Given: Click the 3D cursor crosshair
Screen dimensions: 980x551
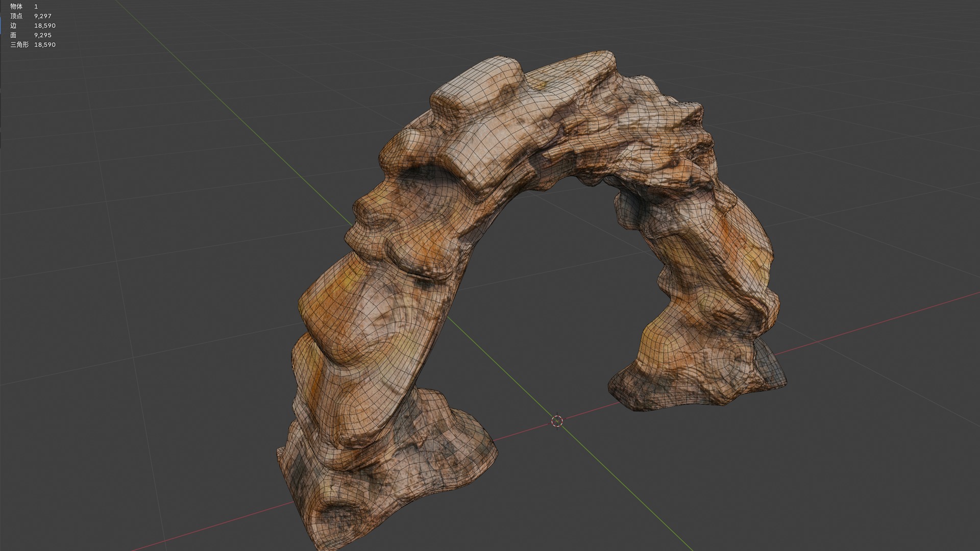Looking at the screenshot, I should click(557, 421).
